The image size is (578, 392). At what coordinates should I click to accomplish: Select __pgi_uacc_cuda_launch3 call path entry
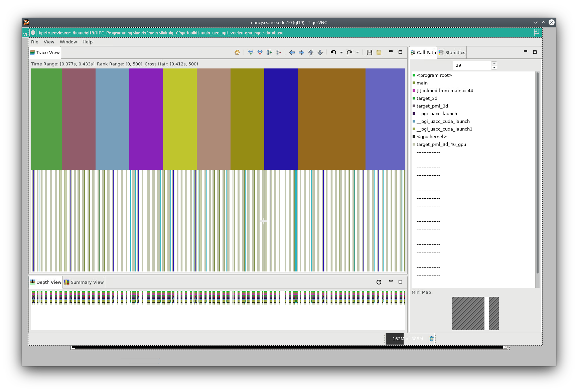[444, 129]
